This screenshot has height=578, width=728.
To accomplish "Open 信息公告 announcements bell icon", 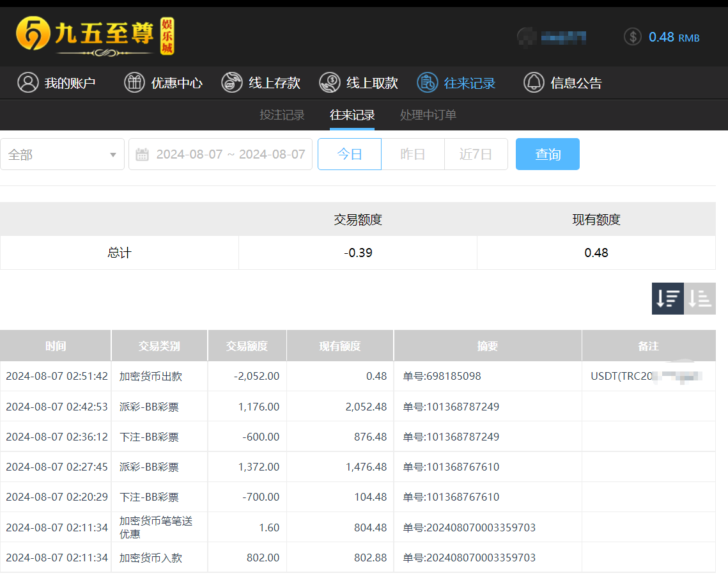I will (534, 82).
